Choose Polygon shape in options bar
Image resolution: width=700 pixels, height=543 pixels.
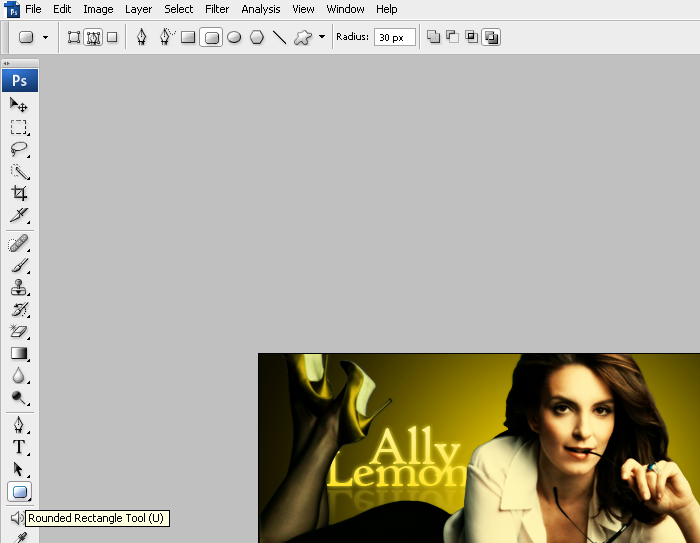pyautogui.click(x=257, y=38)
